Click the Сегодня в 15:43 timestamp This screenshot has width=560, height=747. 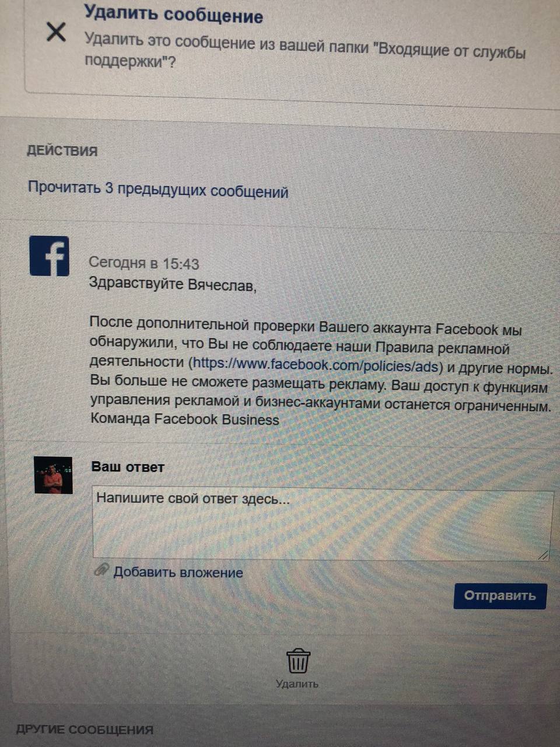tap(144, 263)
